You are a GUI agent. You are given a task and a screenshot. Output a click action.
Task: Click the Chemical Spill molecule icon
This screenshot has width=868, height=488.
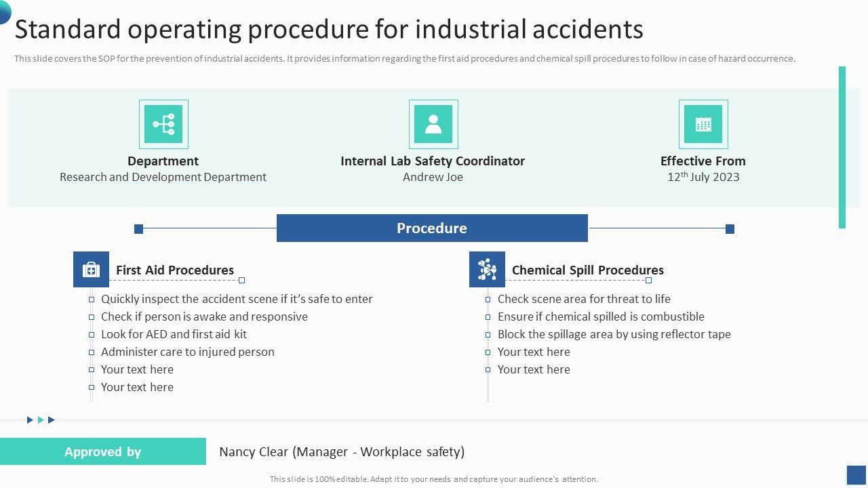[487, 270]
